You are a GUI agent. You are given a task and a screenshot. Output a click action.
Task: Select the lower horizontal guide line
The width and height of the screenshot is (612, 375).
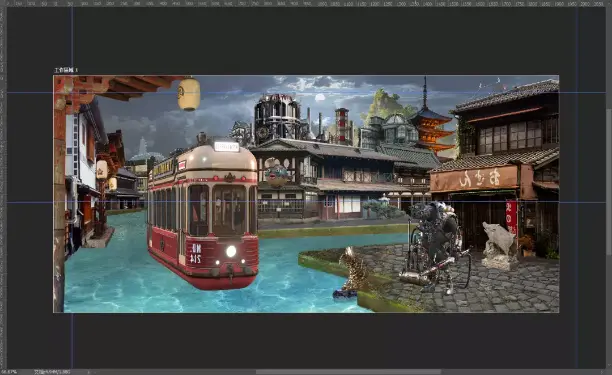[306, 202]
